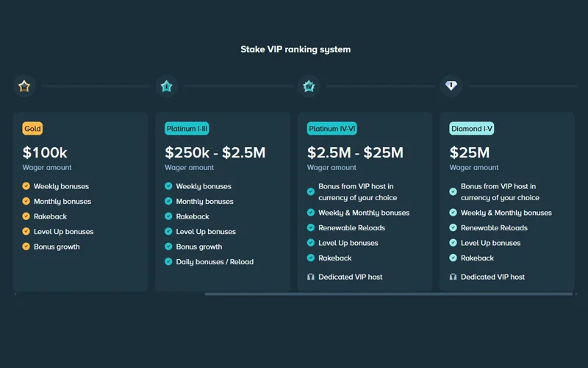Click checkmark beside Platinum I-III Level Up bonuses
Image resolution: width=588 pixels, height=368 pixels.
[168, 231]
